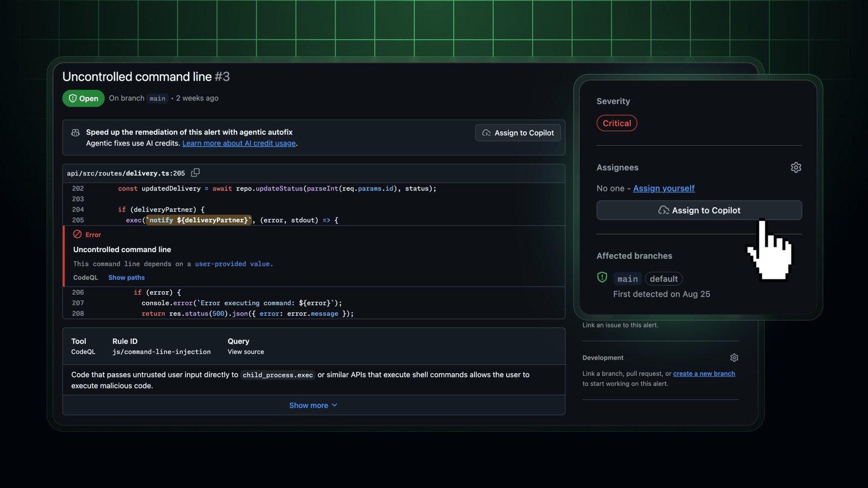
Task: Click the Open status badge
Action: click(84, 98)
